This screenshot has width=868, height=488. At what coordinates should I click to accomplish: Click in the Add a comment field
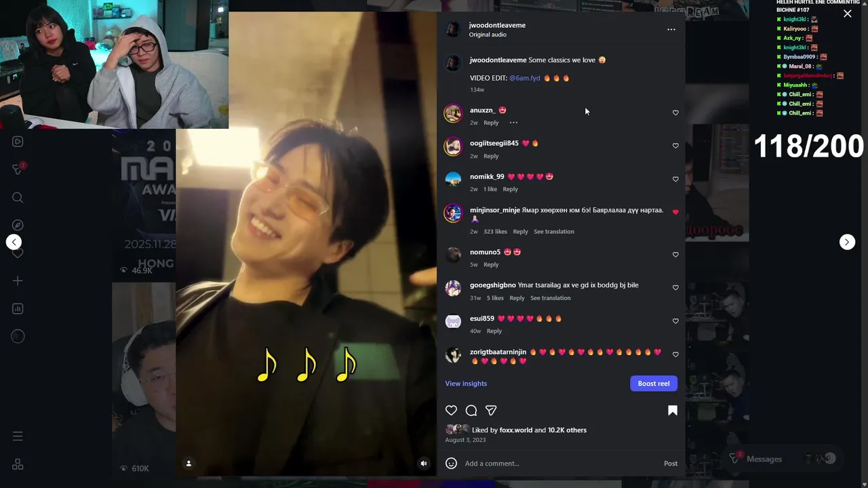click(559, 464)
